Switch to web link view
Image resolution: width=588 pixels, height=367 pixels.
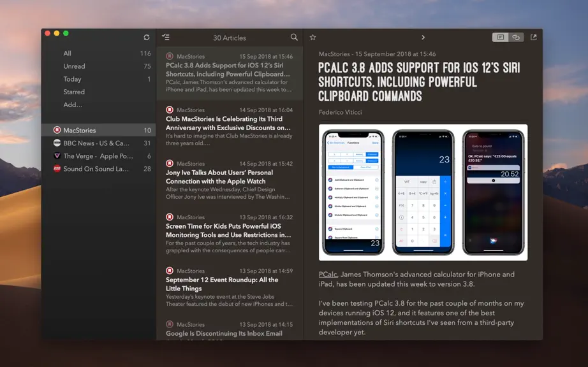tap(516, 37)
